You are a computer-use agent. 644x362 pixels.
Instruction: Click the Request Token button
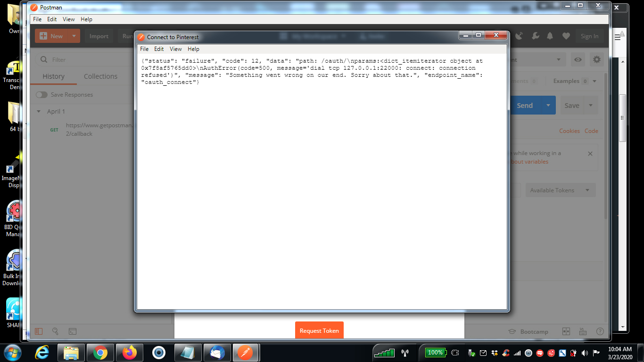click(x=319, y=330)
